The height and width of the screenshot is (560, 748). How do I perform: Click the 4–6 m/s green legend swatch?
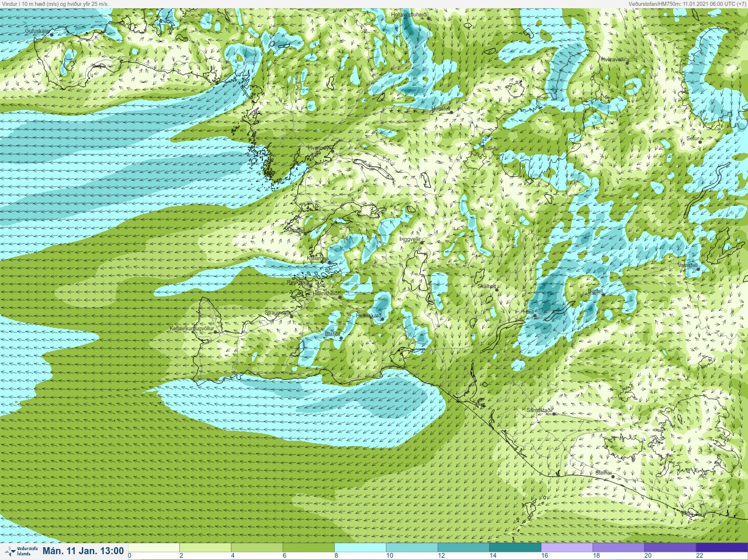tap(257, 548)
